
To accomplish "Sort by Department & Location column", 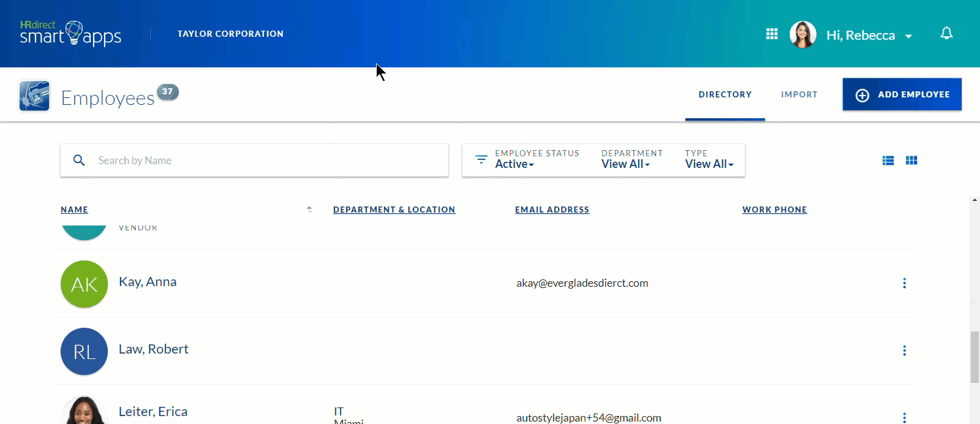I will point(394,210).
